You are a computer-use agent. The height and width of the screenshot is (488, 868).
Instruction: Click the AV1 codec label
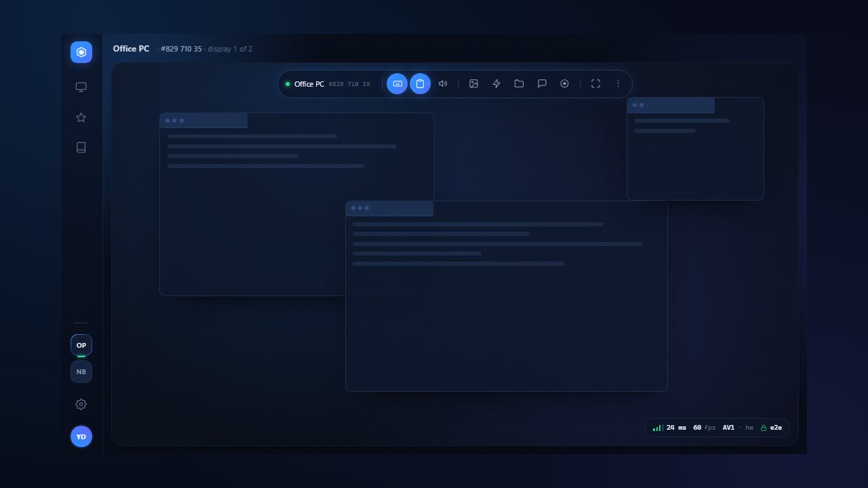[728, 428]
